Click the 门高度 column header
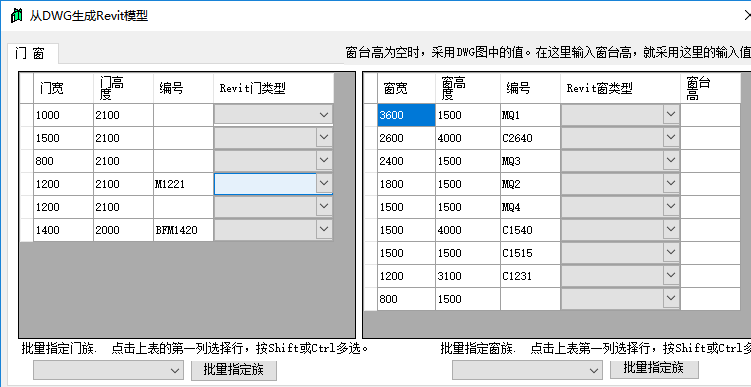Image resolution: width=751 pixels, height=387 pixels. (124, 88)
